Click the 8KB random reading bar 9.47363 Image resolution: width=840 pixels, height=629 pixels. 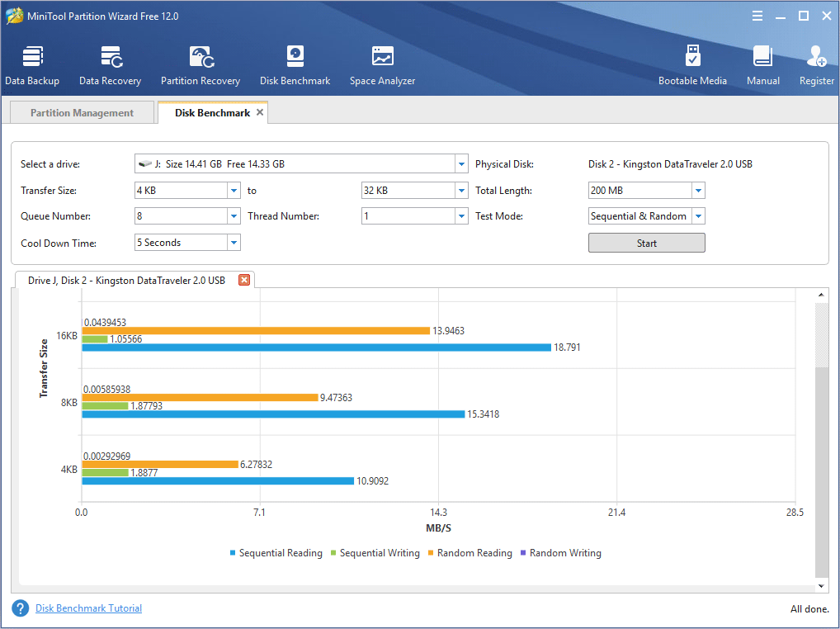coord(200,398)
